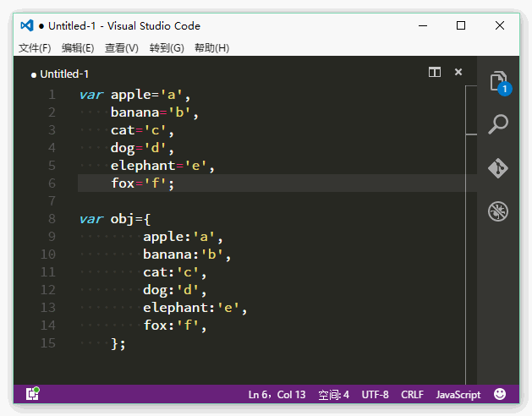The image size is (532, 416).
Task: Click line number 15 in gutter
Action: click(48, 343)
